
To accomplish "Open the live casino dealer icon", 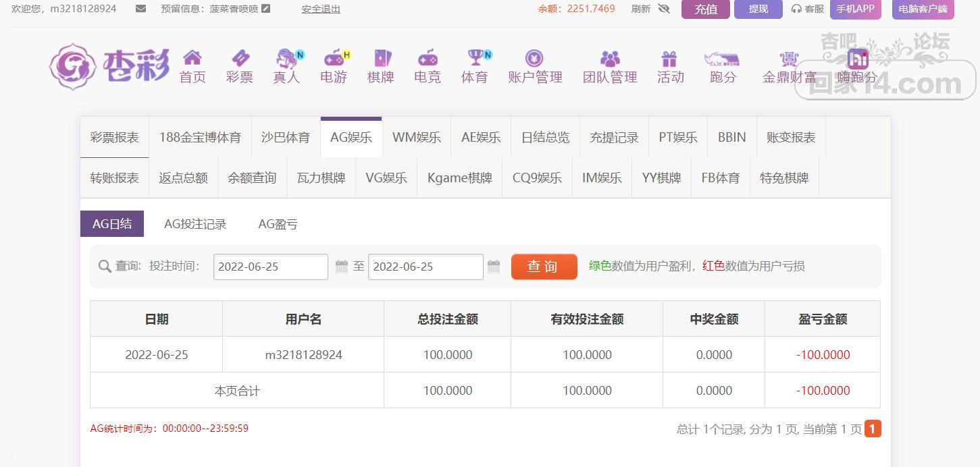I will [x=287, y=59].
